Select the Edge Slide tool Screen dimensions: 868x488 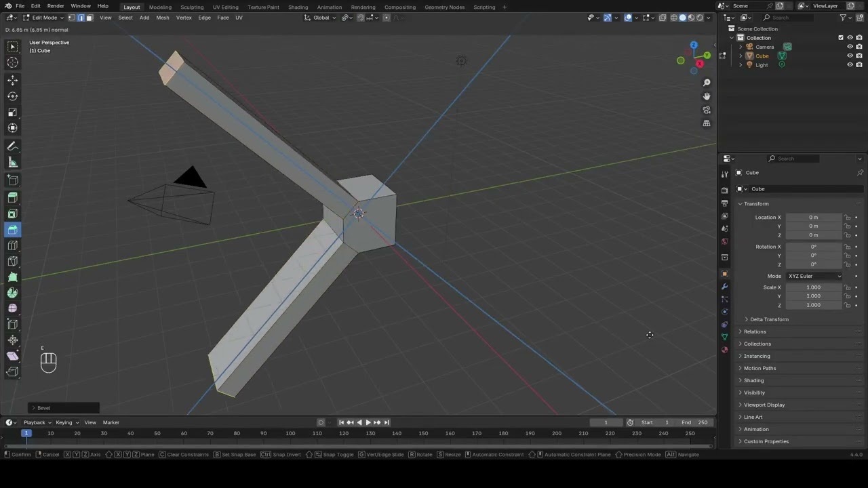pos(12,324)
